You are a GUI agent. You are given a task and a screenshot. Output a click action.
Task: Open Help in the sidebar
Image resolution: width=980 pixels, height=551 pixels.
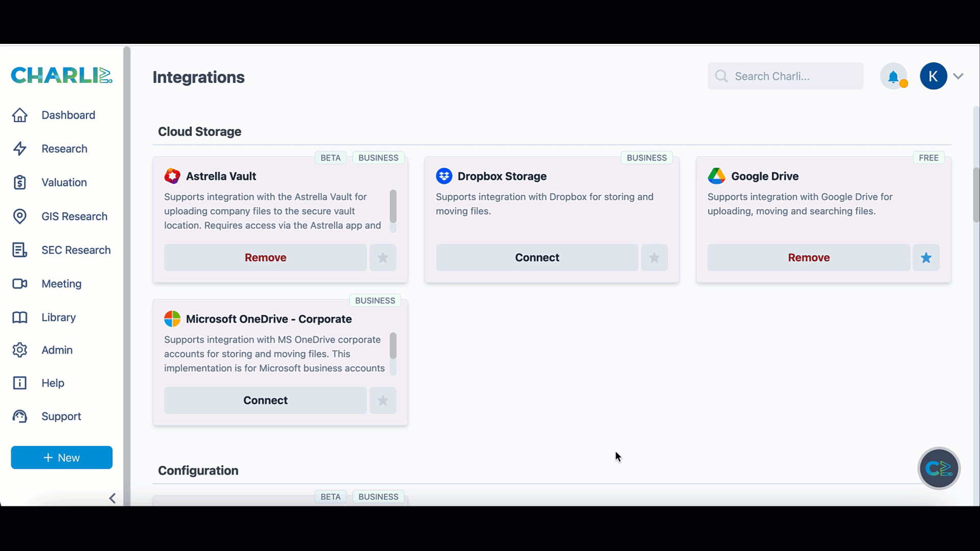tap(53, 383)
